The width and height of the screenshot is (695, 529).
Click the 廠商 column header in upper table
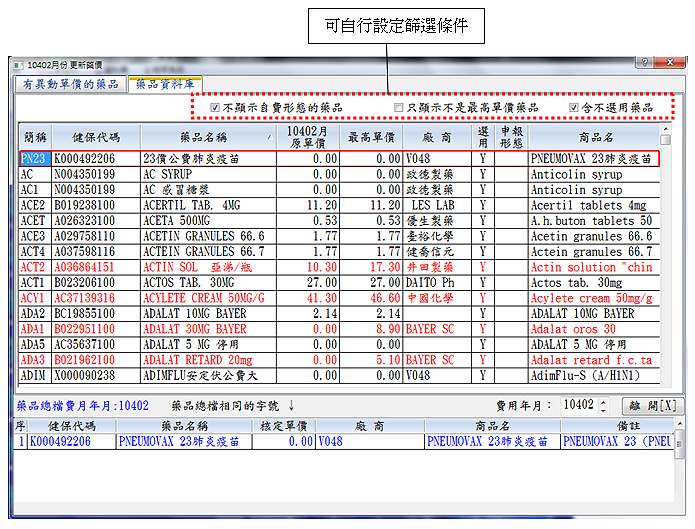point(438,136)
